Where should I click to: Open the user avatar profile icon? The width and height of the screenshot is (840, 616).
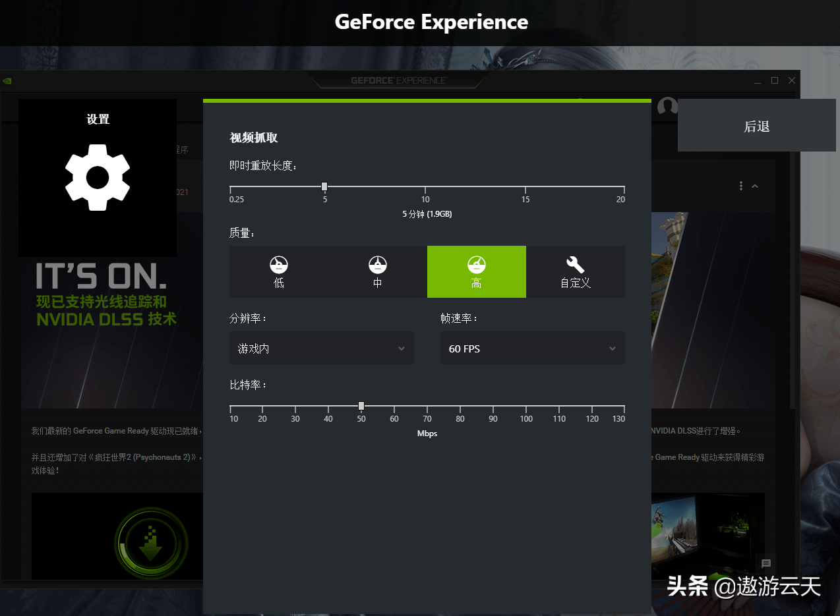click(667, 107)
